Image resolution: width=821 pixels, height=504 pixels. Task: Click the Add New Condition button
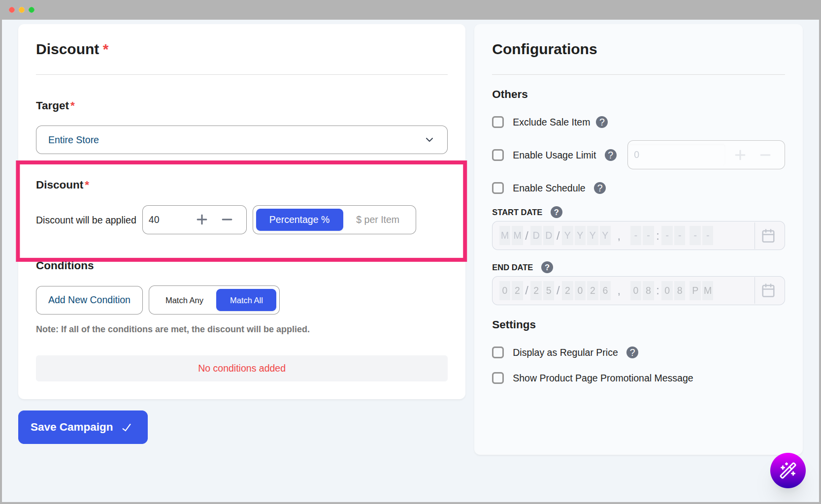pos(89,300)
